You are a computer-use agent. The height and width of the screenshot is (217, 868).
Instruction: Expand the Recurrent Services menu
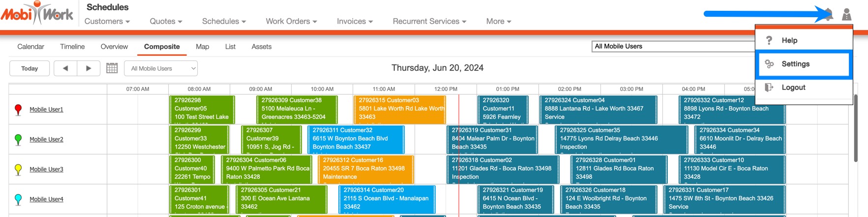tap(429, 21)
